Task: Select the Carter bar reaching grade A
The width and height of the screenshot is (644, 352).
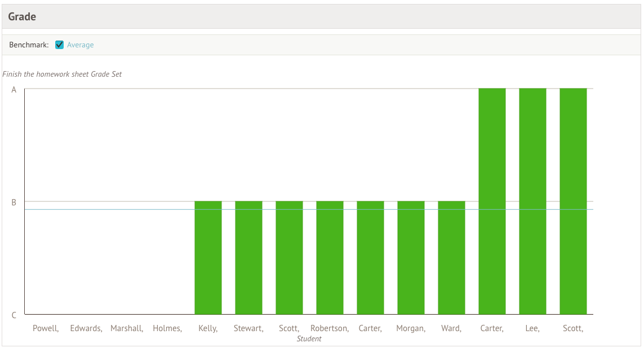Action: click(x=492, y=201)
